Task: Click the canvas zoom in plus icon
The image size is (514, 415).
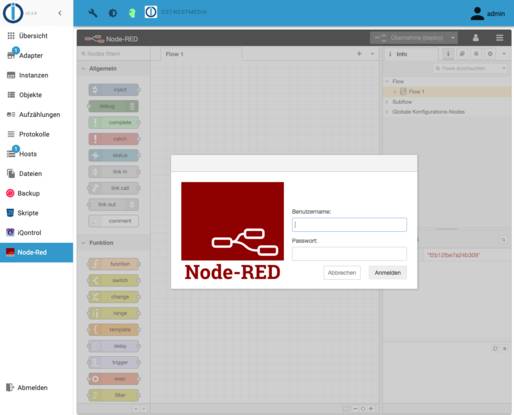Action: (x=371, y=408)
